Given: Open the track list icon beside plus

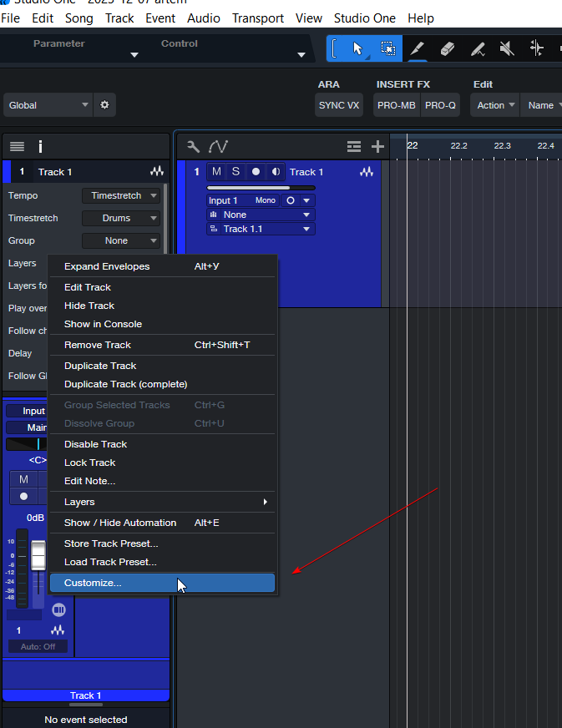Looking at the screenshot, I should click(354, 147).
